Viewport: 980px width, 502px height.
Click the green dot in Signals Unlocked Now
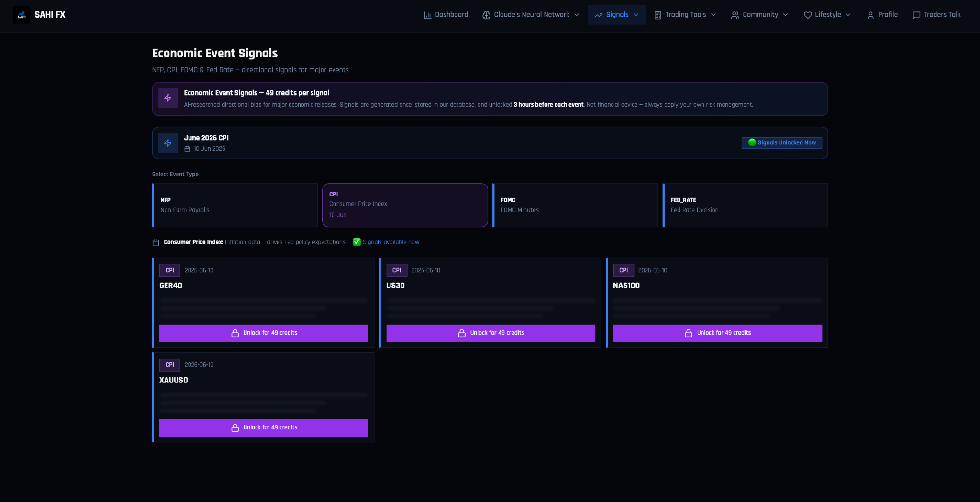point(752,142)
